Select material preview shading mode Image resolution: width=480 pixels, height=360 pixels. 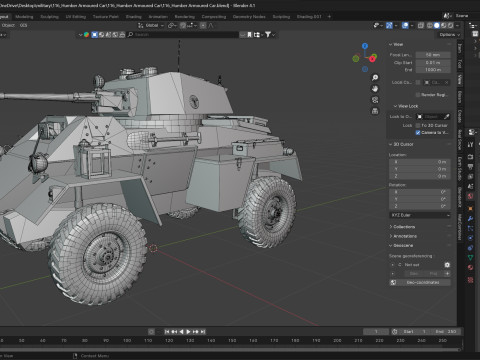444,25
